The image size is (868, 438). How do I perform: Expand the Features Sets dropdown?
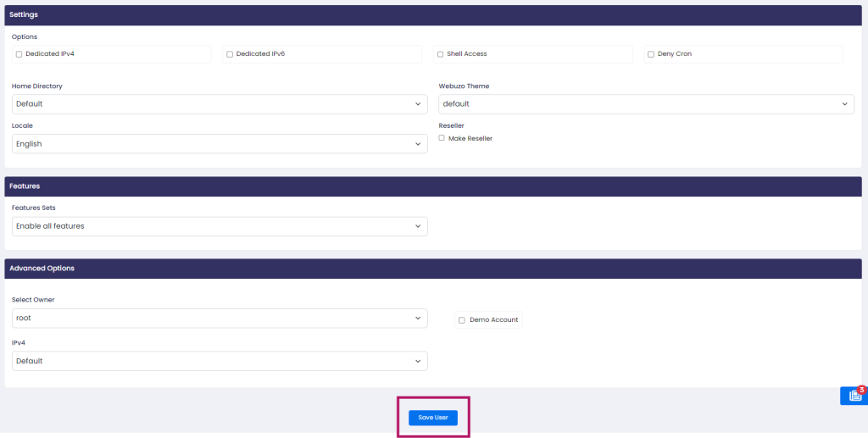tap(220, 226)
